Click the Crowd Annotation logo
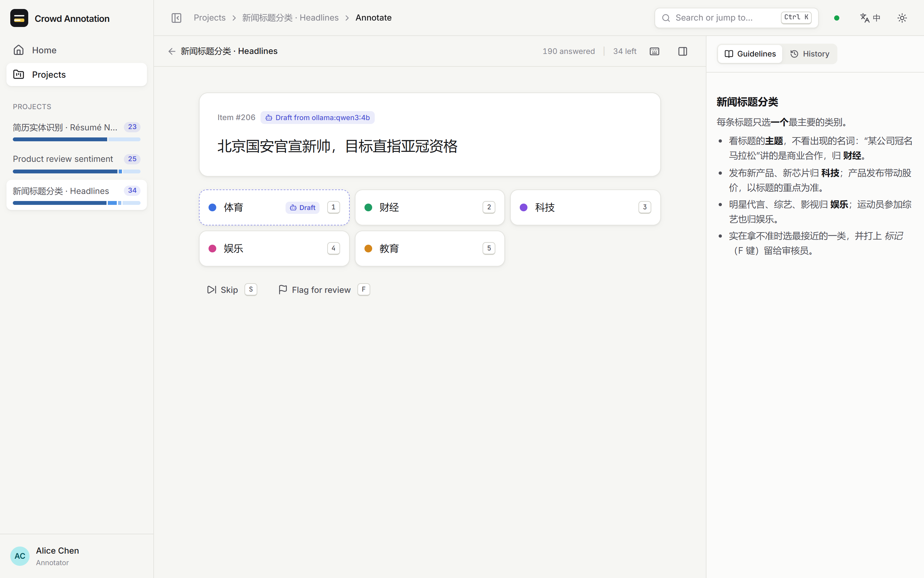The width and height of the screenshot is (924, 578). point(19,18)
